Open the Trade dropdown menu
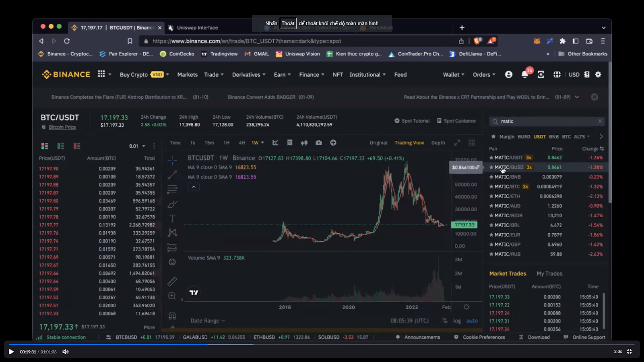Screen dimensions: 644x362 tap(214, 74)
